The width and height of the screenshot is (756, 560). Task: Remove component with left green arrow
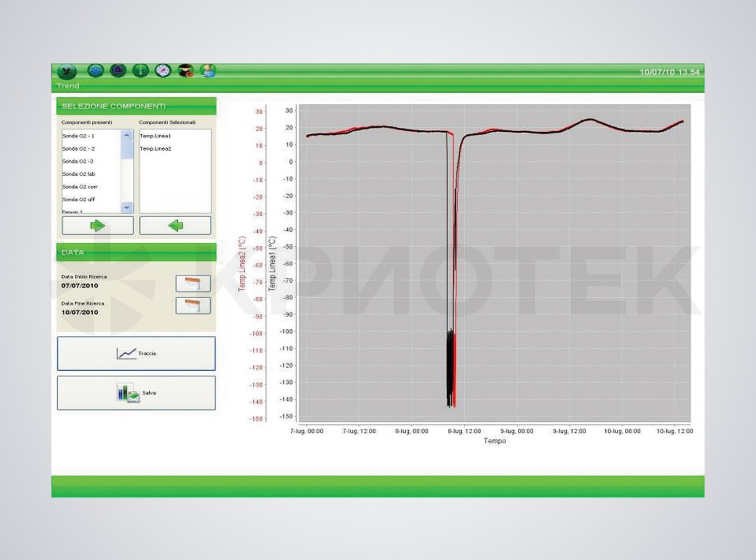point(175,226)
